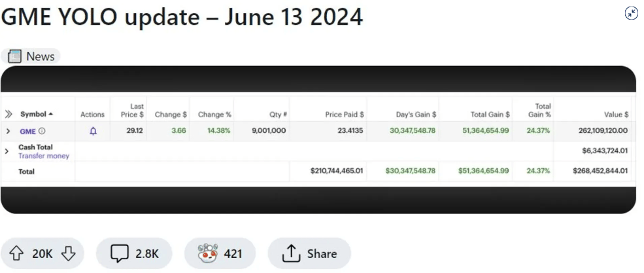
Task: Collapse the fullscreen image view icon
Action: [x=632, y=14]
